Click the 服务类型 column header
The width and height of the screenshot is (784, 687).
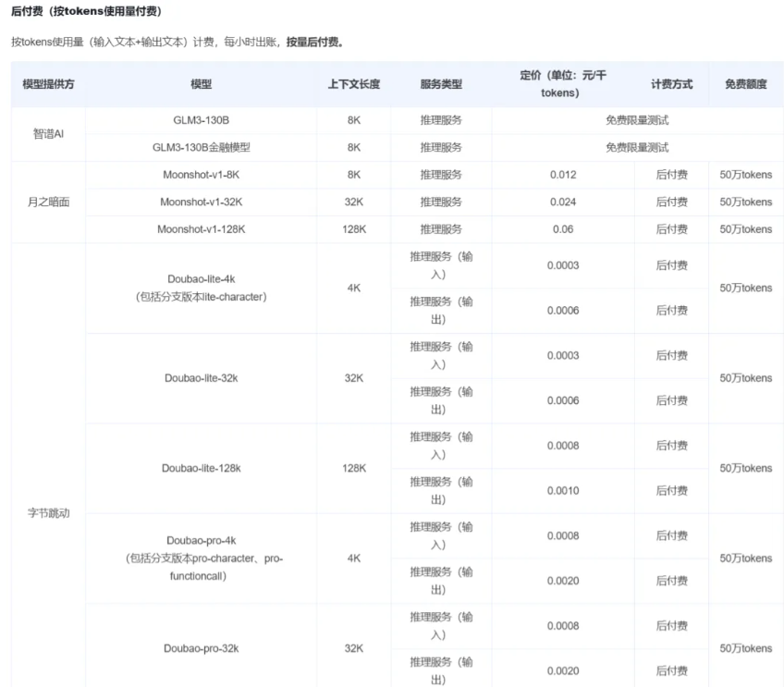pyautogui.click(x=442, y=84)
